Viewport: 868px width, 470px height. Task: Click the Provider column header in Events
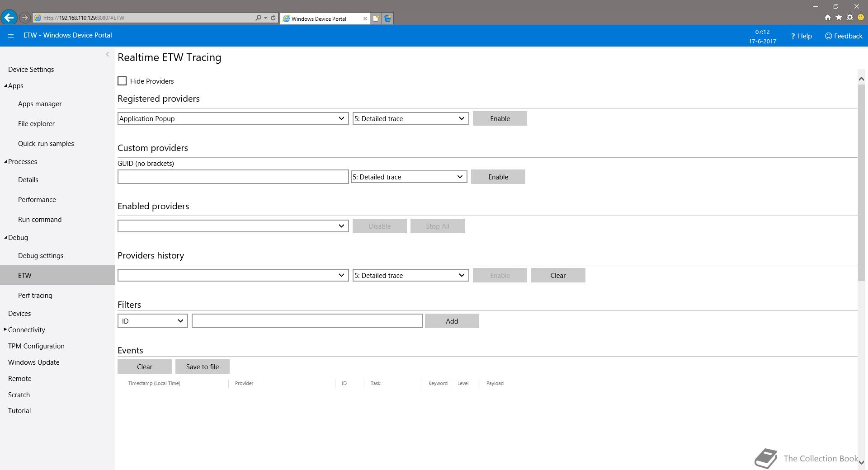(244, 383)
